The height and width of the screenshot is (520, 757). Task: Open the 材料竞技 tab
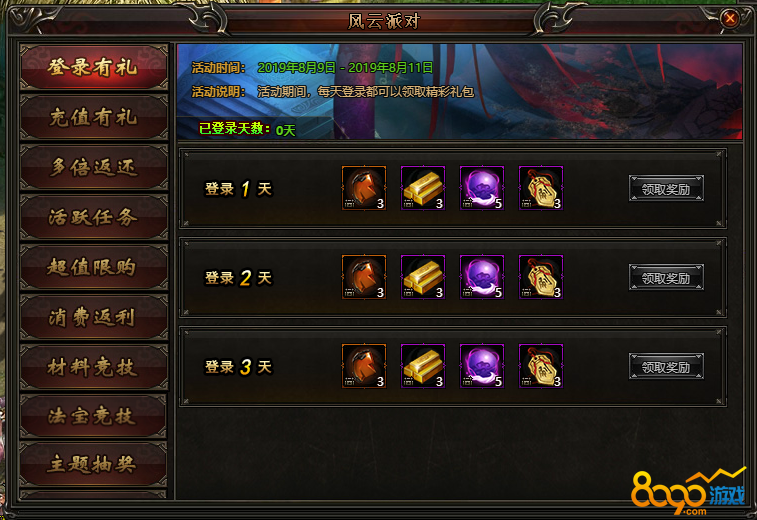(94, 367)
